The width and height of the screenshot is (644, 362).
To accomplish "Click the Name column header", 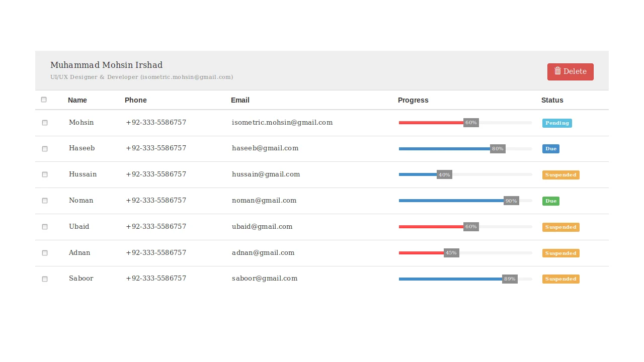I will 77,100.
